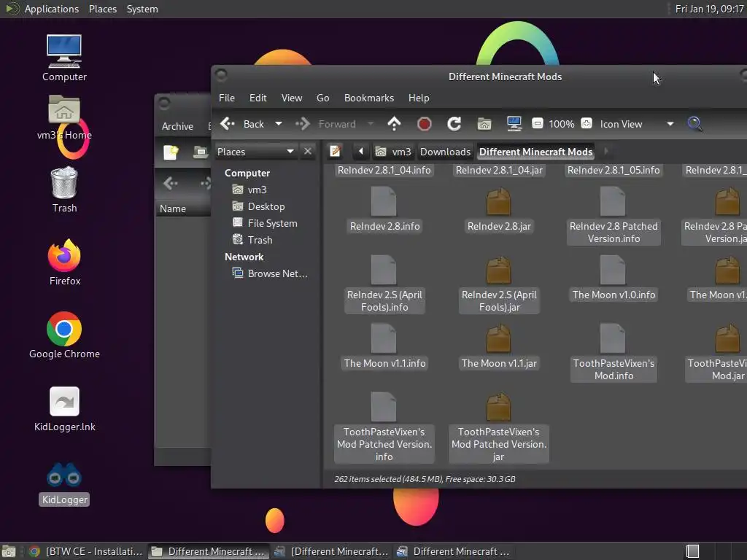Open the Computer location toolbar icon
The image size is (747, 560).
(x=514, y=124)
